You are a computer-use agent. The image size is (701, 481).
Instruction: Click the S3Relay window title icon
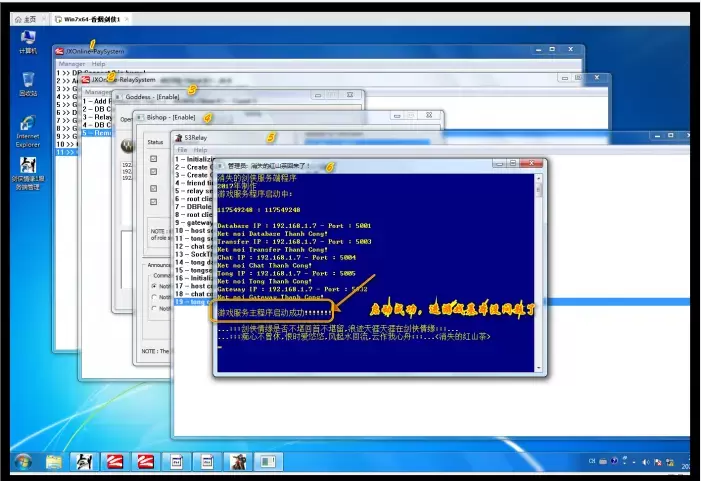[x=179, y=138]
